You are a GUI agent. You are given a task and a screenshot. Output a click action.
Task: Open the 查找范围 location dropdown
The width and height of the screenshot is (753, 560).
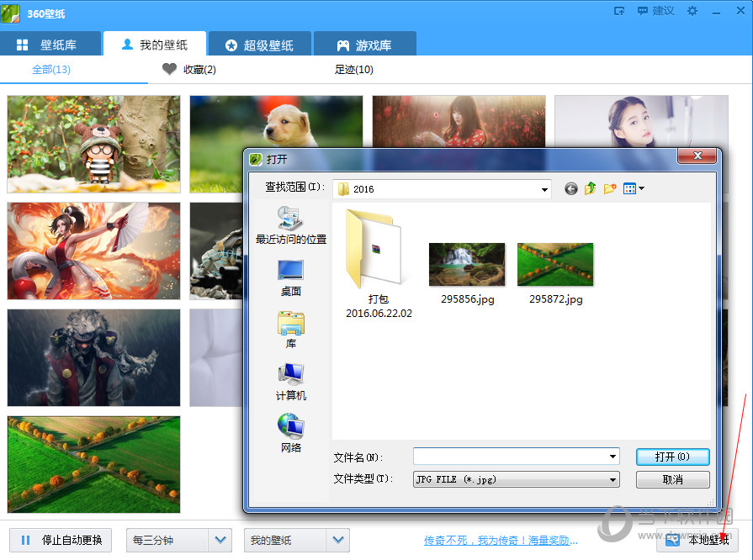coord(542,188)
